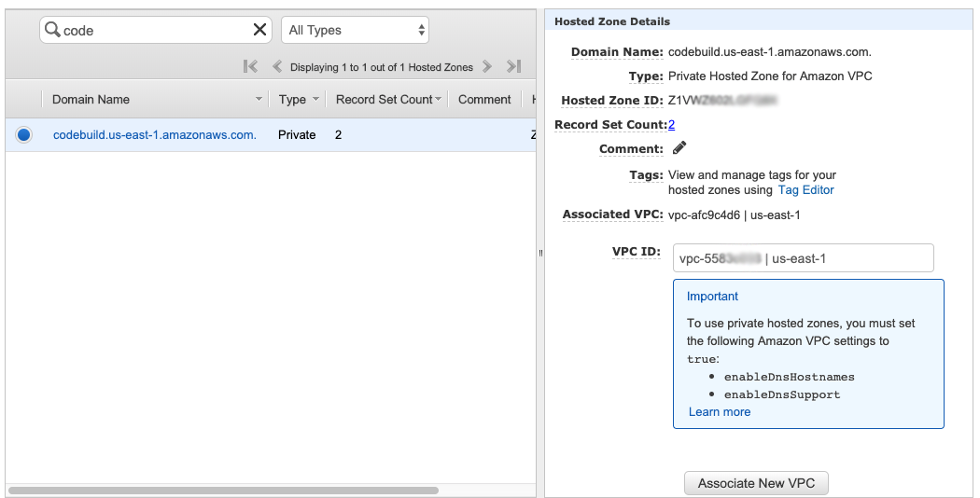Open Type column dropdown arrow

point(315,100)
